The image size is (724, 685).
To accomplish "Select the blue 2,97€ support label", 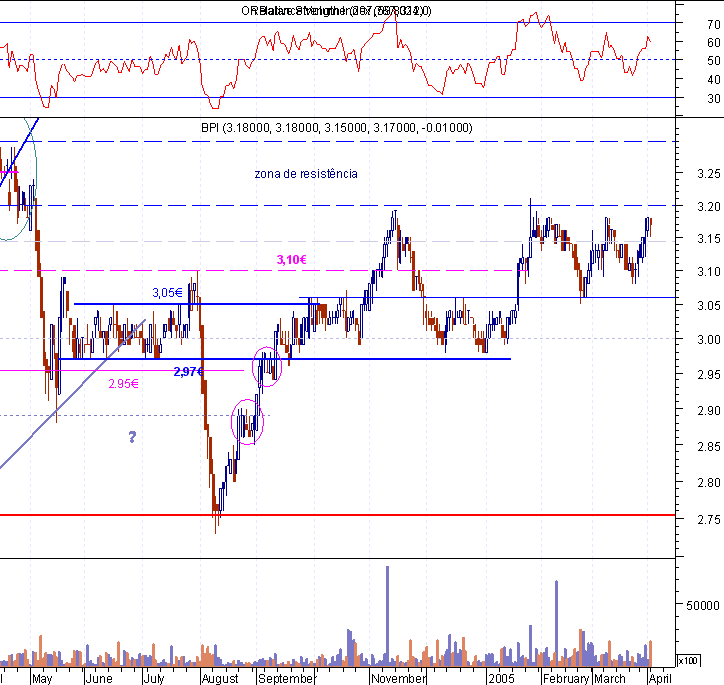I will pyautogui.click(x=188, y=372).
